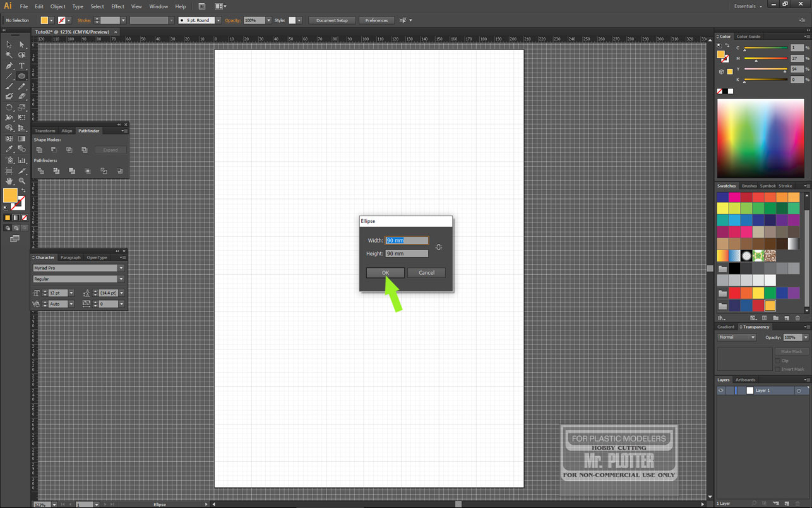Image resolution: width=812 pixels, height=508 pixels.
Task: Set None mode button in toolbox
Action: pos(23,217)
